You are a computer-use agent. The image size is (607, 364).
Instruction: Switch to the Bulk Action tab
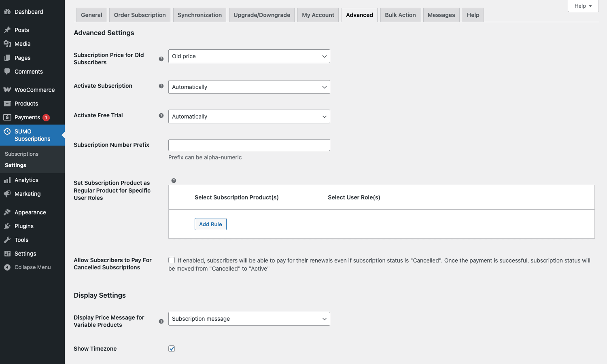(400, 15)
